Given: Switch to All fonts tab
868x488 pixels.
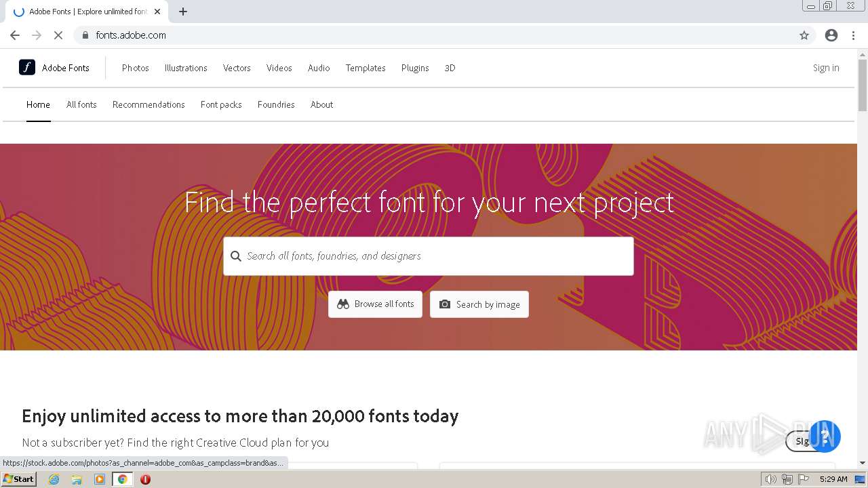Looking at the screenshot, I should coord(81,104).
